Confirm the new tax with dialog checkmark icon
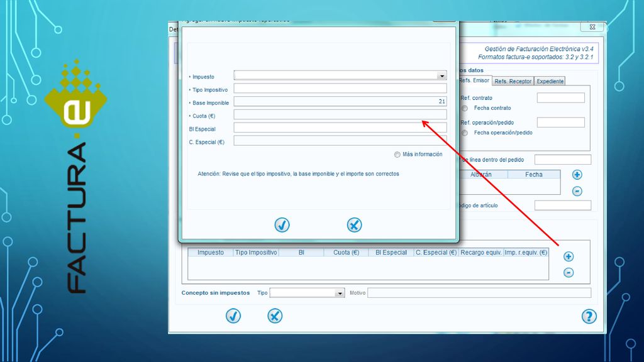 (x=282, y=225)
